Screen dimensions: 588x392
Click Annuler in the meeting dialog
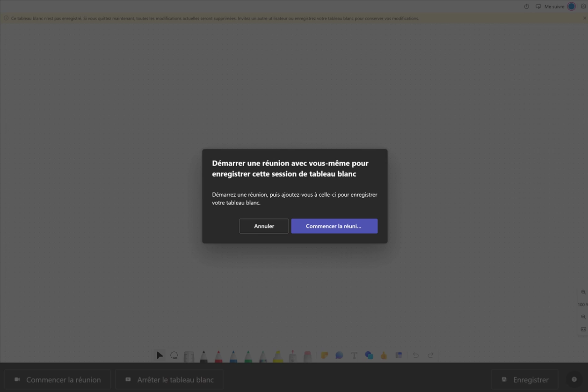pyautogui.click(x=264, y=226)
